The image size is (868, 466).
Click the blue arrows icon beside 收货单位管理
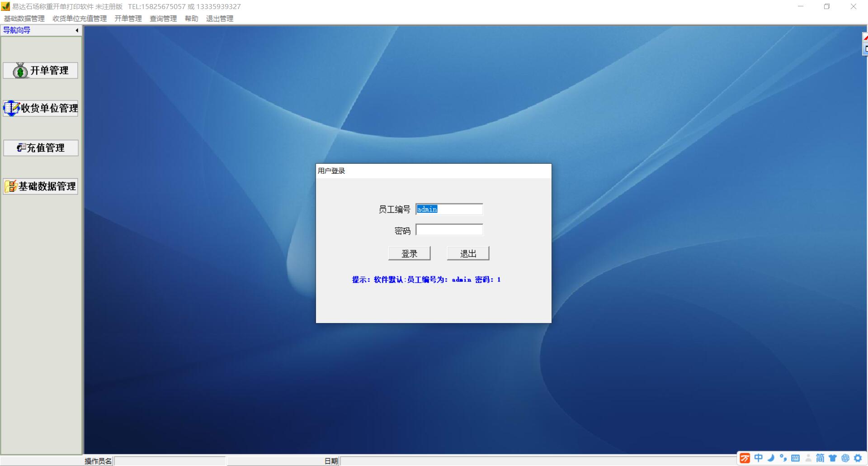pyautogui.click(x=11, y=108)
